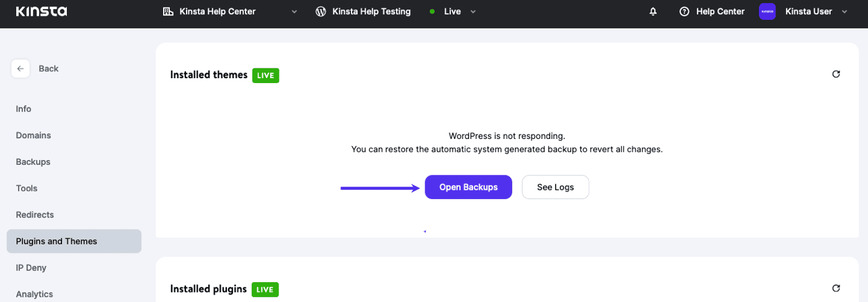
Task: Open the notifications bell
Action: [x=653, y=12]
